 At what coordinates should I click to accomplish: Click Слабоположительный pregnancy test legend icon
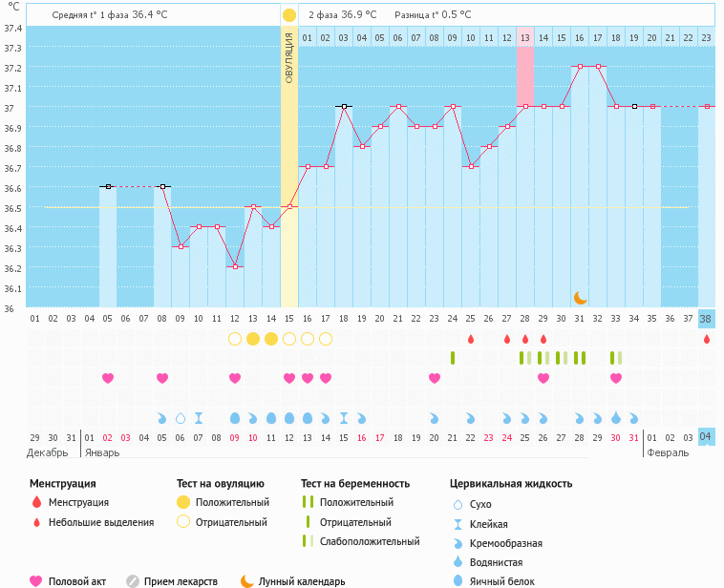pyautogui.click(x=308, y=541)
